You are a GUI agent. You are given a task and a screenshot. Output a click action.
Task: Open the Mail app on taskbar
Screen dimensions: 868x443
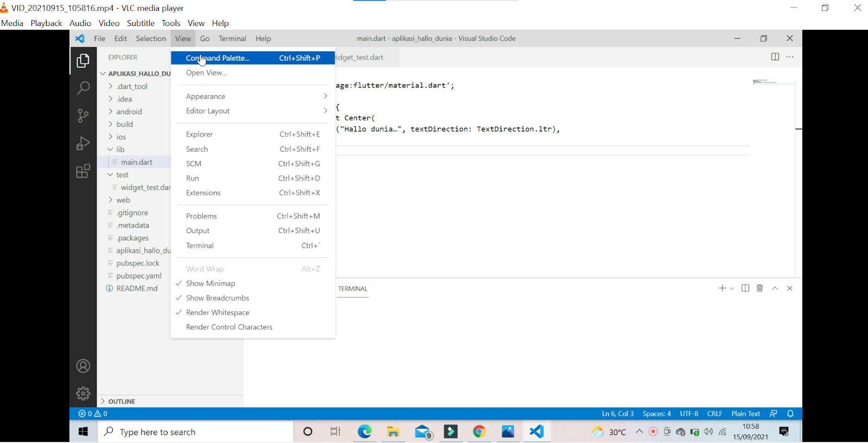coord(423,432)
